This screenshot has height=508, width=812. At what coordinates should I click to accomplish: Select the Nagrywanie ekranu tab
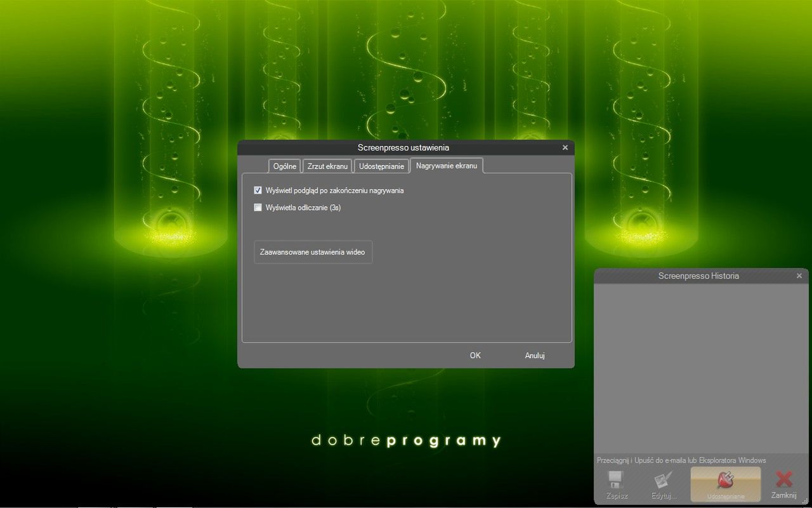[x=447, y=165]
